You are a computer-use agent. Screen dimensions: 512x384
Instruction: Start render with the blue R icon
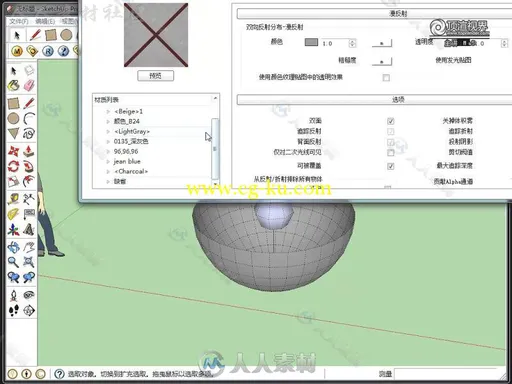point(48,51)
